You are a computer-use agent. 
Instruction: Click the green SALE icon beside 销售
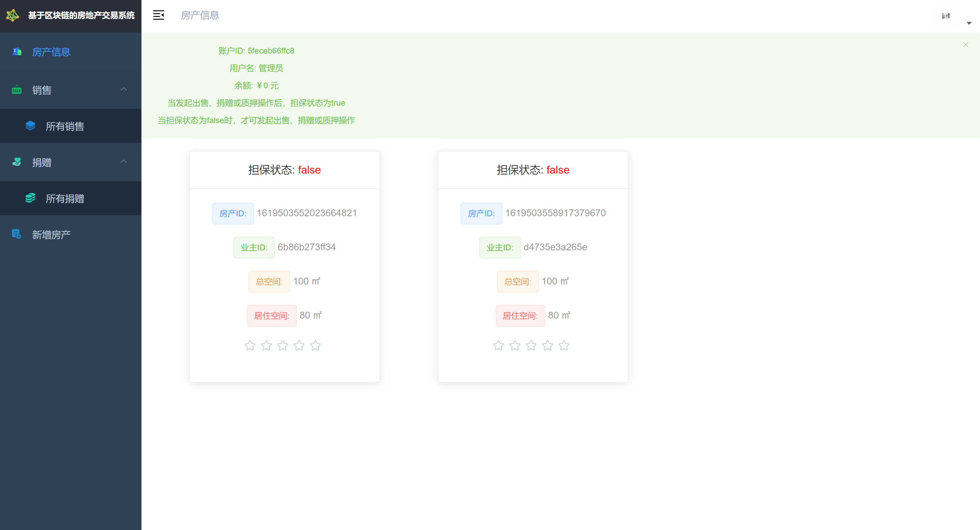[17, 90]
